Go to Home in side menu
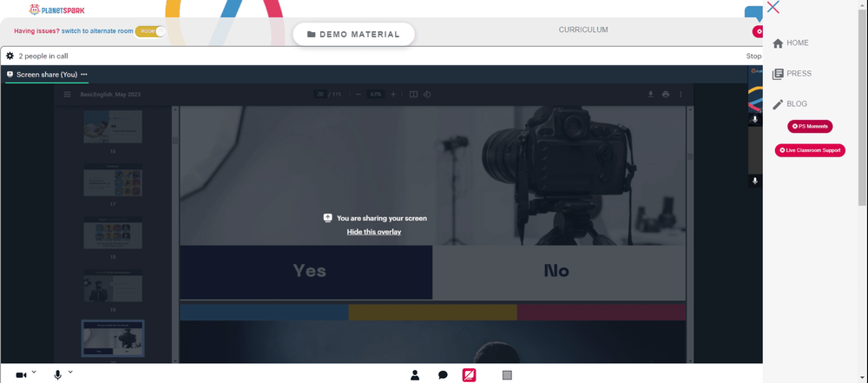The height and width of the screenshot is (383, 868). click(791, 43)
